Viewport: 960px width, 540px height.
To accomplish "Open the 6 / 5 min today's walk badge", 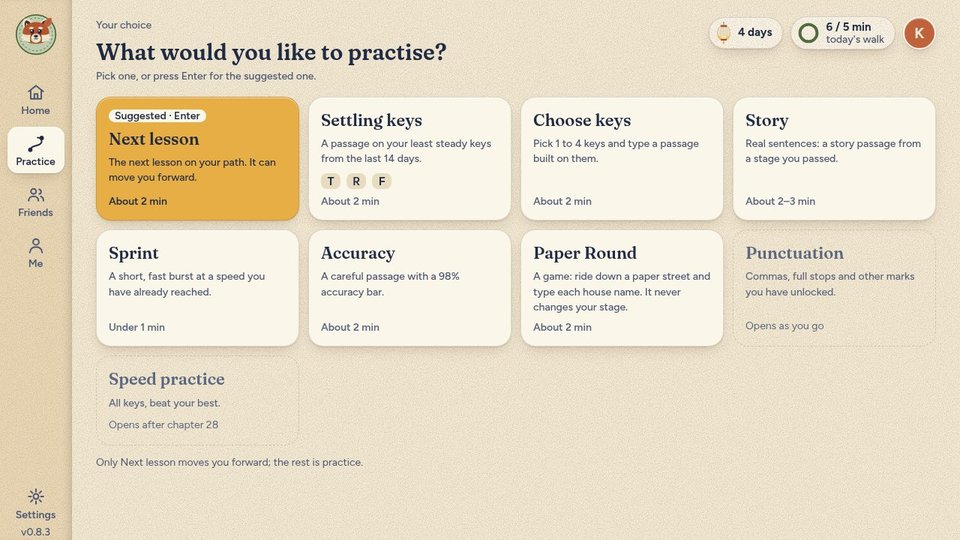I will click(842, 32).
